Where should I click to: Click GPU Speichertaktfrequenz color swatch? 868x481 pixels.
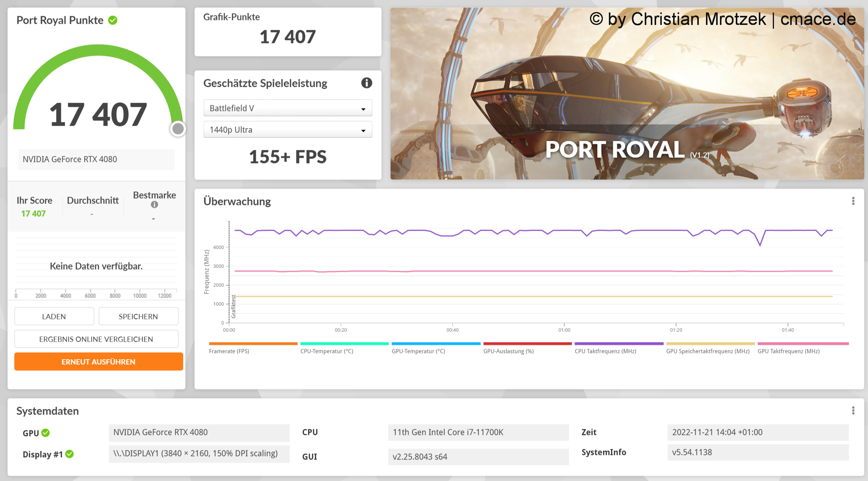(710, 344)
